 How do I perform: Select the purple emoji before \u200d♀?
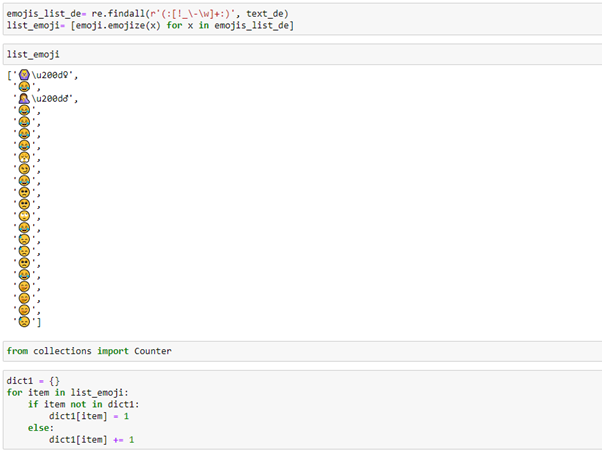pos(24,75)
